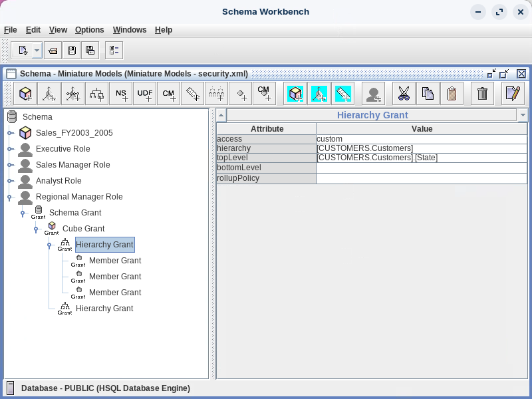This screenshot has width=532, height=399.
Task: Delete the selected item with trash icon
Action: [483, 94]
